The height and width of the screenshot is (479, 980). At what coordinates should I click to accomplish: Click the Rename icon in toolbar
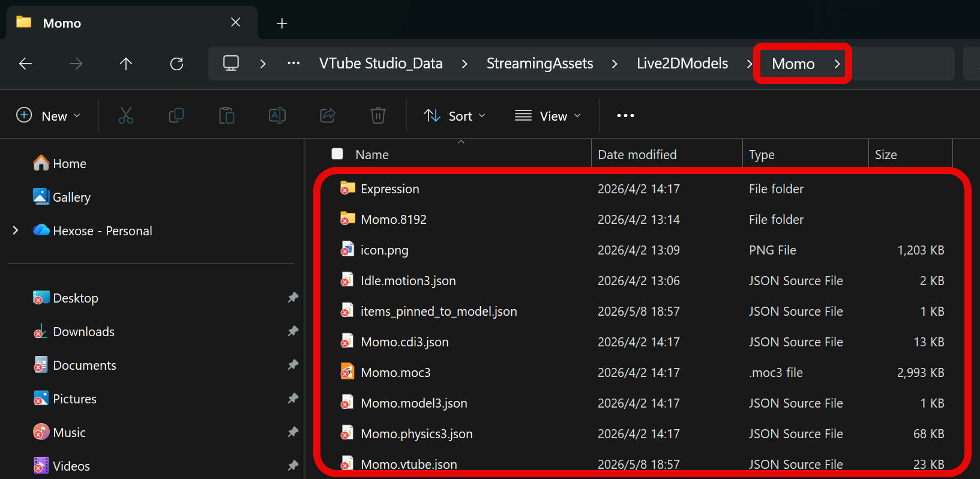pos(277,115)
